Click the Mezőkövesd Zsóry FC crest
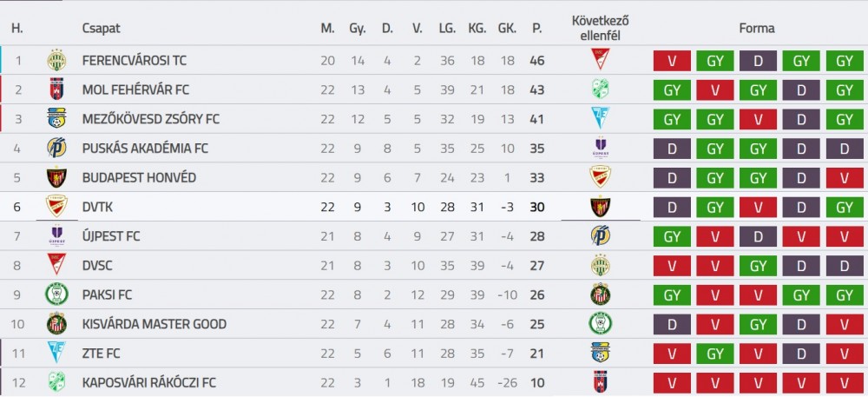 56,118
